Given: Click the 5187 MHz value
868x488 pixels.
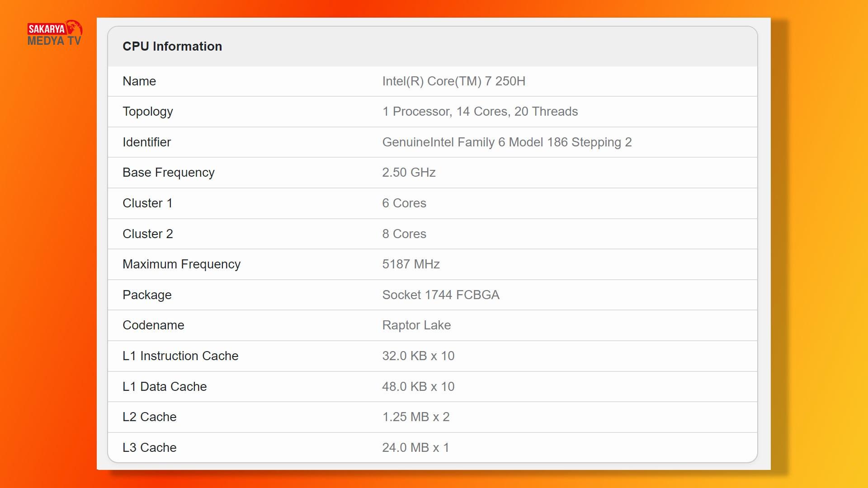Looking at the screenshot, I should point(411,264).
